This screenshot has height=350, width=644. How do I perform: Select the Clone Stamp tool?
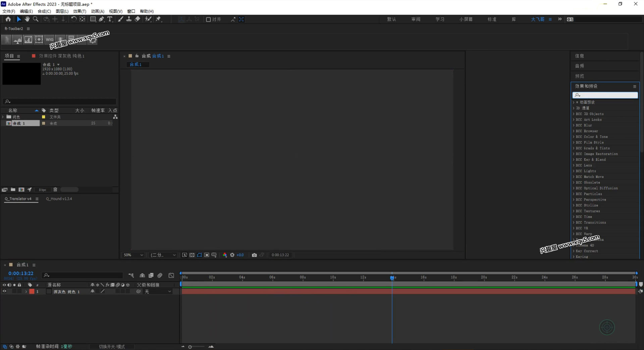(x=129, y=19)
